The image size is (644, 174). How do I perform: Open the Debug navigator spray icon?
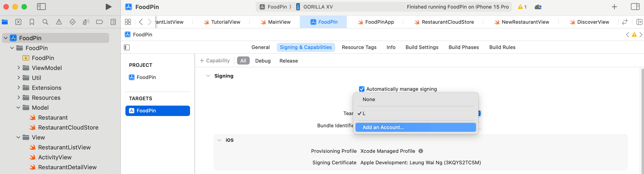click(86, 22)
